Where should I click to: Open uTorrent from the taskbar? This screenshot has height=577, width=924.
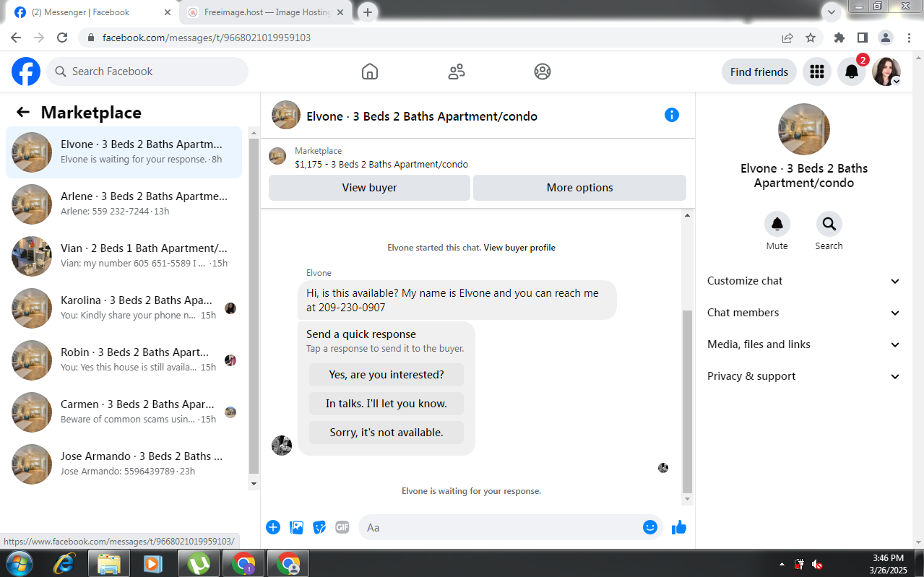point(198,563)
